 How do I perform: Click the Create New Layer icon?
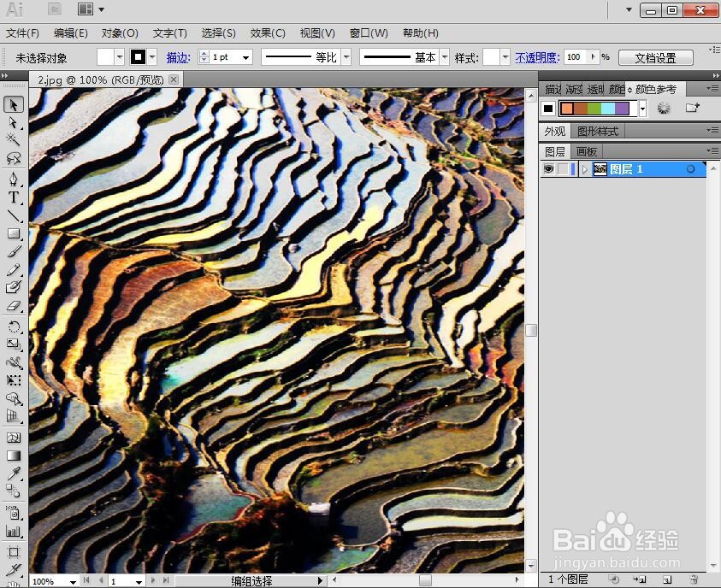click(x=667, y=579)
